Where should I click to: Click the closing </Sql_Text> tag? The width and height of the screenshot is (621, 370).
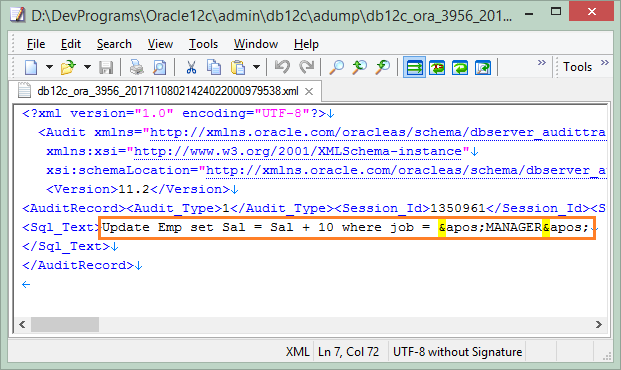[66, 246]
